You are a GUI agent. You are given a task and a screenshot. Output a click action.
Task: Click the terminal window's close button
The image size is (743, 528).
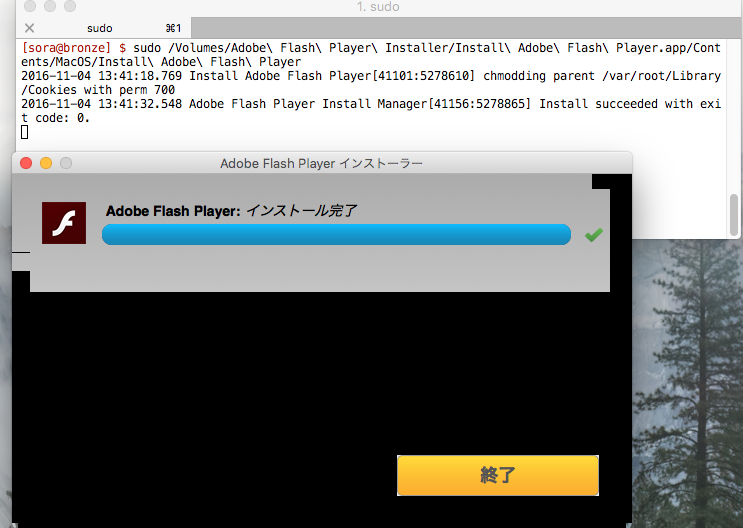[29, 7]
